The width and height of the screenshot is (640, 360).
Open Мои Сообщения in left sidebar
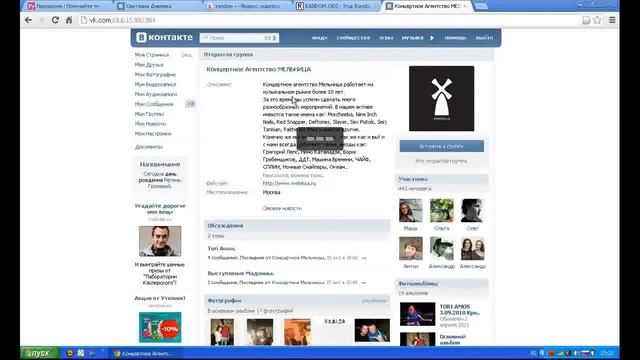pyautogui.click(x=154, y=104)
